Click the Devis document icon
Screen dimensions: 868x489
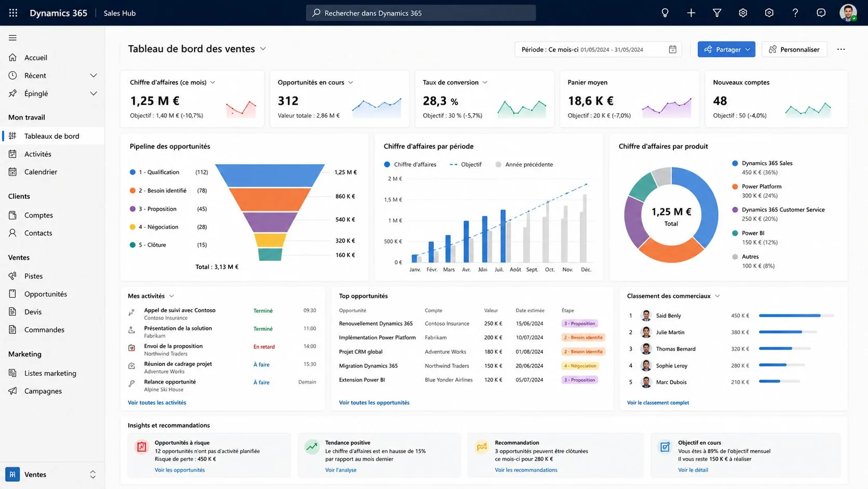click(12, 312)
